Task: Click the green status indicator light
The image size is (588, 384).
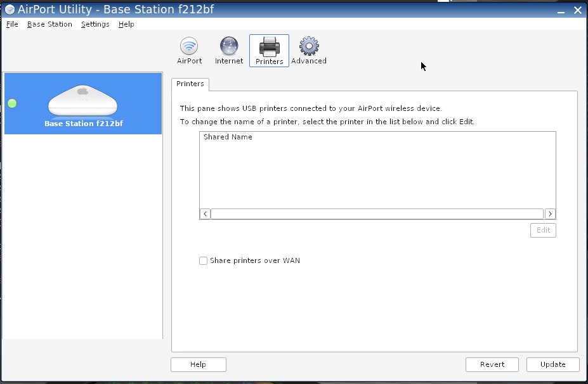Action: (x=12, y=103)
